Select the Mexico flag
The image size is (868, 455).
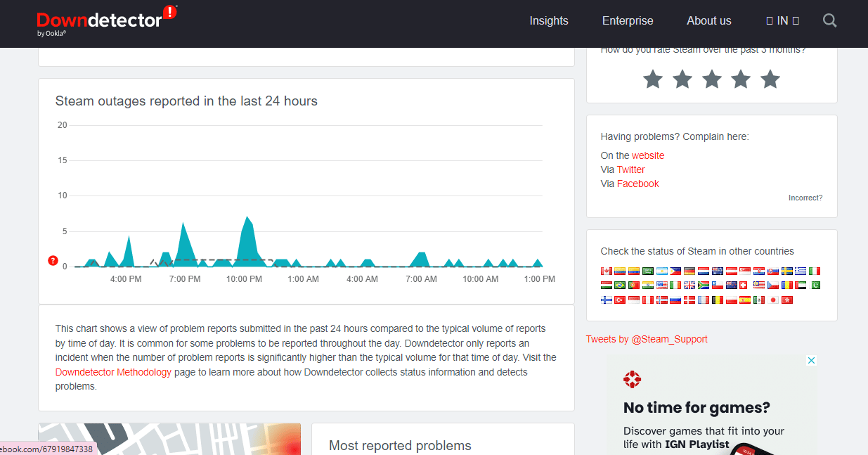(x=759, y=300)
